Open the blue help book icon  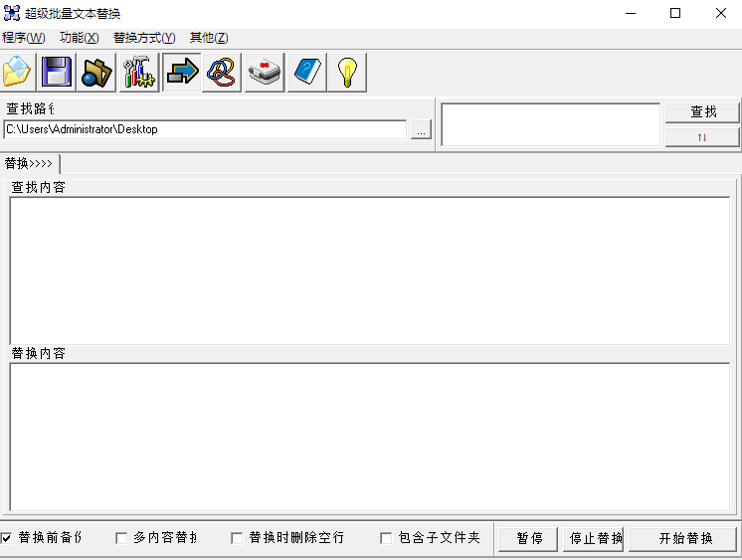coord(306,73)
